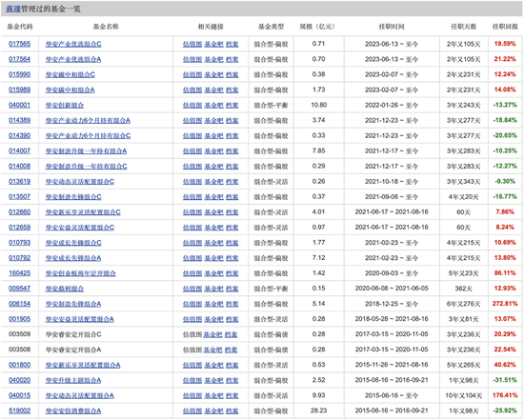Click the 任职时间 column header
The image size is (524, 420).
coord(392,27)
